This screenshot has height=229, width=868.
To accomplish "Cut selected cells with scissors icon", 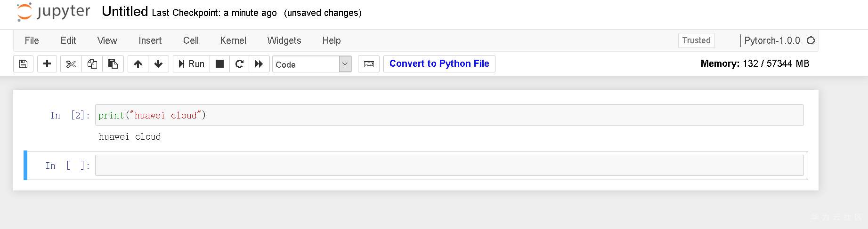I will [x=71, y=64].
